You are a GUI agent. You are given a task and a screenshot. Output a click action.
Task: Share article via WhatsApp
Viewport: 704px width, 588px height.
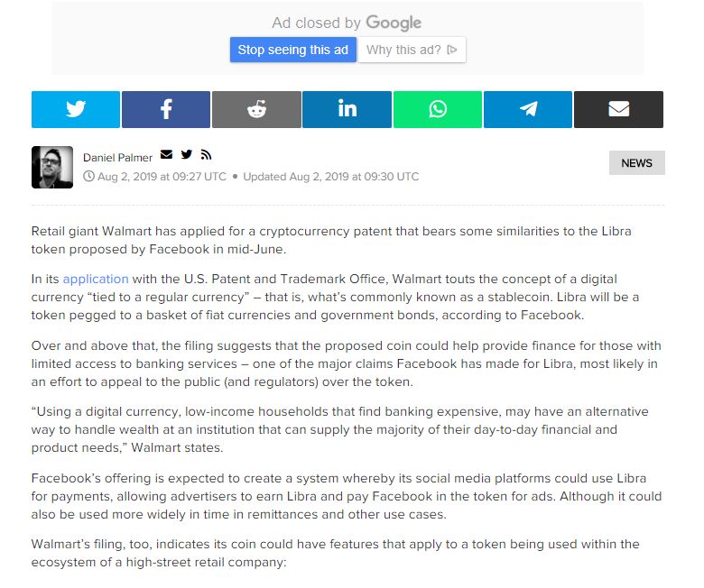(438, 109)
